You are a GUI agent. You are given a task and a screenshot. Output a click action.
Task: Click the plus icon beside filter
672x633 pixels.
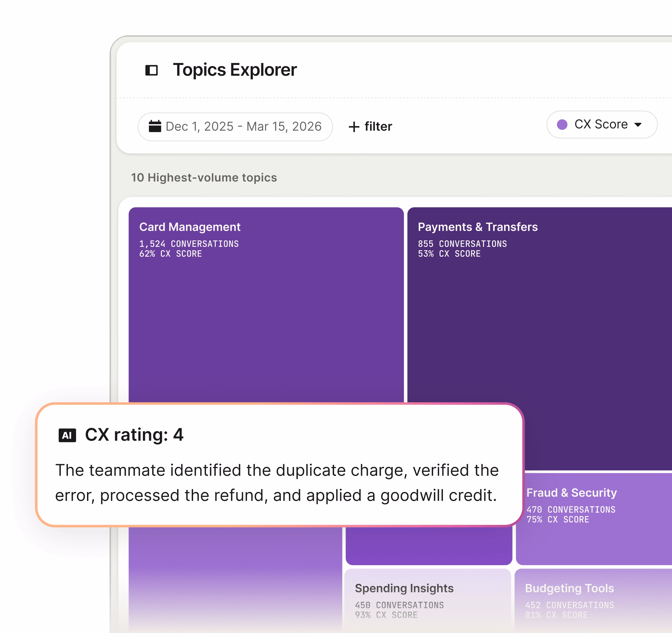pyautogui.click(x=353, y=127)
